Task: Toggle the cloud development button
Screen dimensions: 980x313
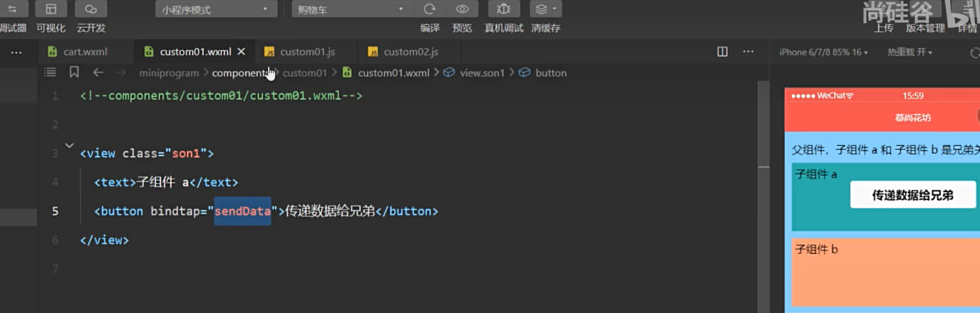Action: [91, 9]
